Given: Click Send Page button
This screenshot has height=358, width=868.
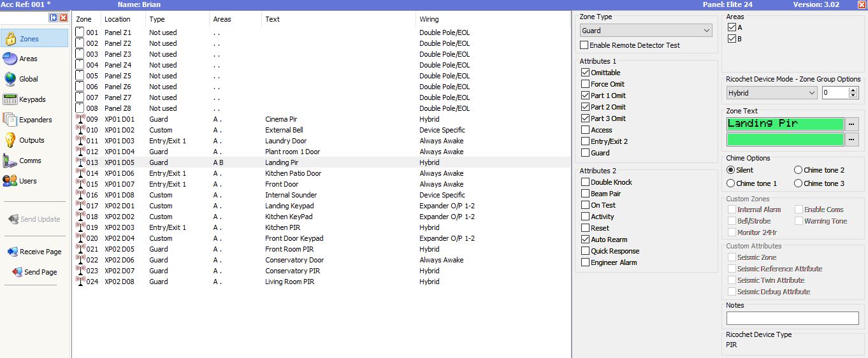Looking at the screenshot, I should [34, 272].
